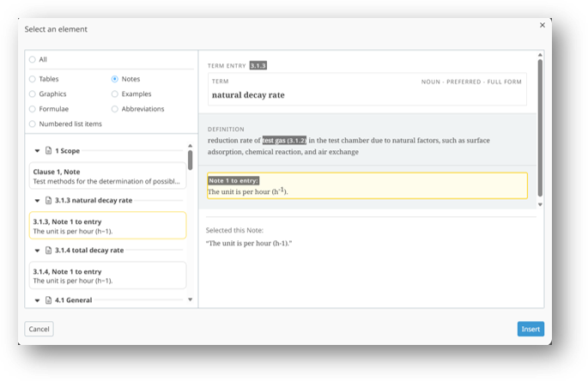Image resolution: width=588 pixels, height=381 pixels.
Task: Select the Abbreviations filter option
Action: (x=115, y=109)
